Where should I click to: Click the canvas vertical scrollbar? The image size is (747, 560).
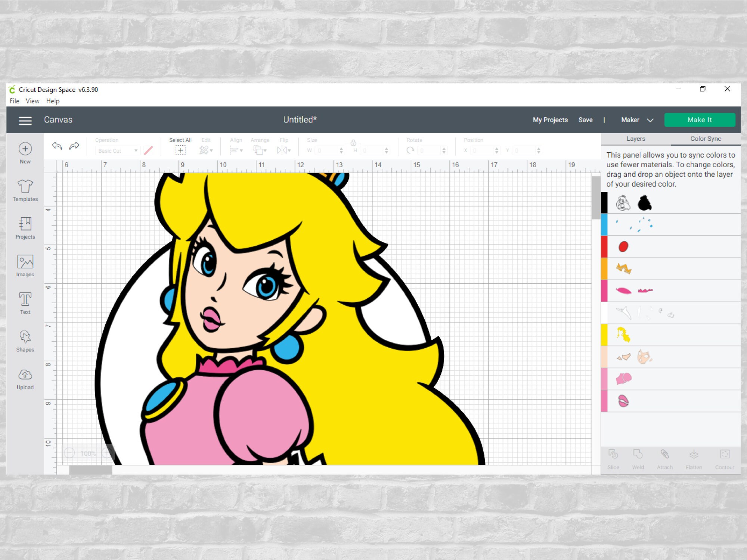pos(596,198)
